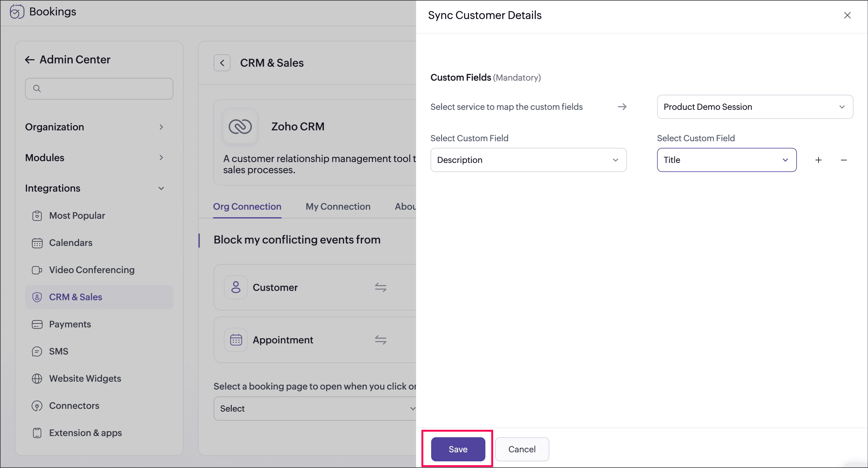Viewport: 868px width, 468px height.
Task: Collapse the Integrations section
Action: 94,188
